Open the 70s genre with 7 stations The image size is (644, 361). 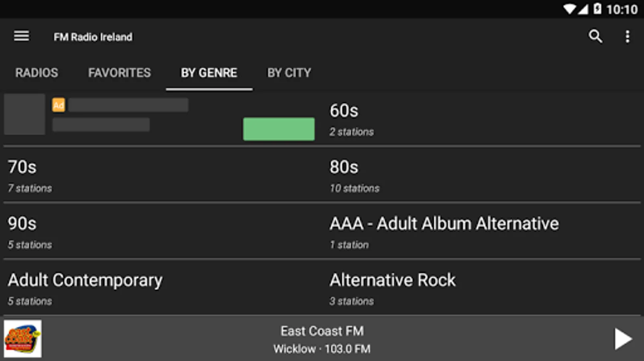pyautogui.click(x=160, y=176)
